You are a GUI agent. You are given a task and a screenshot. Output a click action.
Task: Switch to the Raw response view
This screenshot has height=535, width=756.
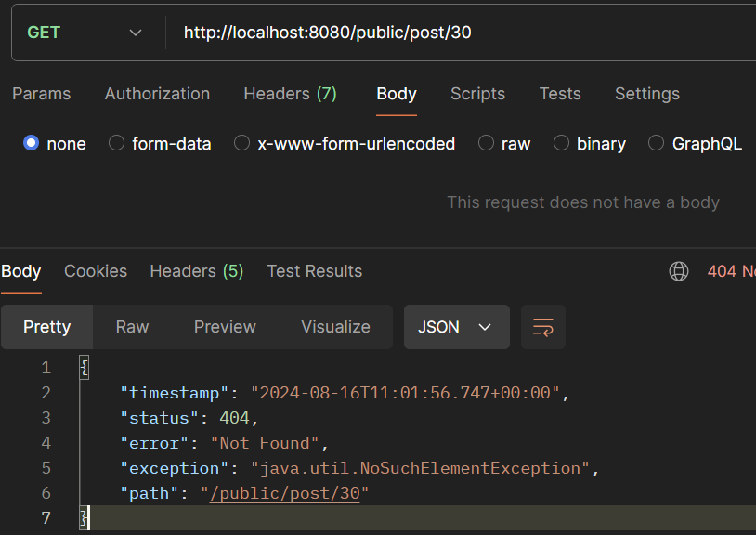[131, 327]
